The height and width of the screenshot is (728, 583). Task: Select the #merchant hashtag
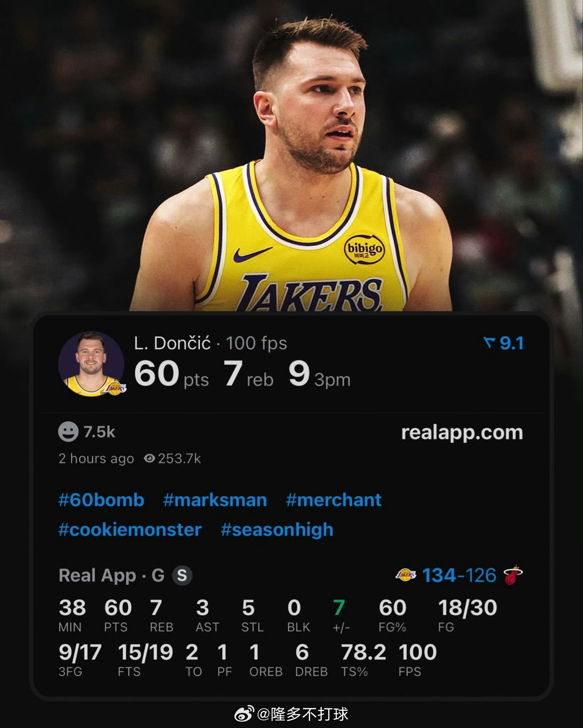point(334,499)
